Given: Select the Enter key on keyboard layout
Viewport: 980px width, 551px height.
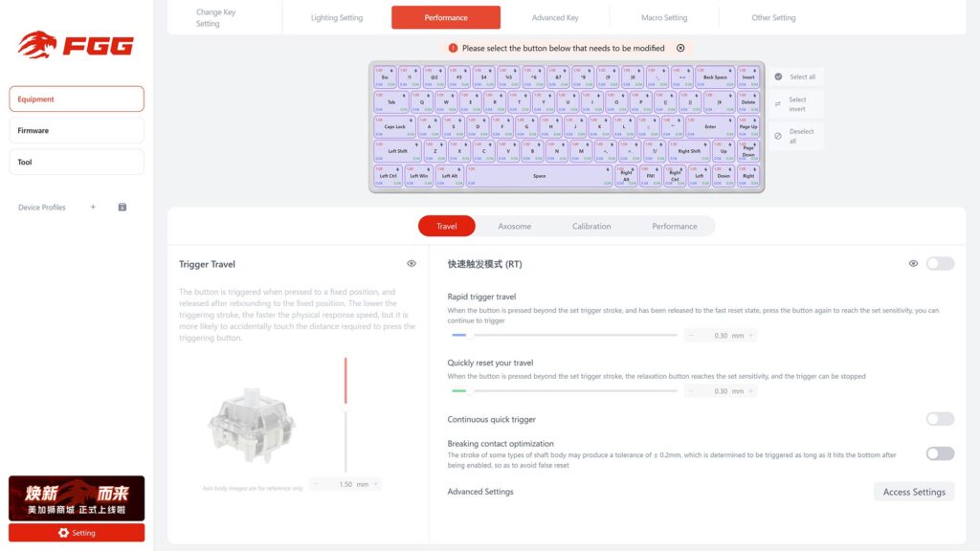Looking at the screenshot, I should click(x=709, y=126).
